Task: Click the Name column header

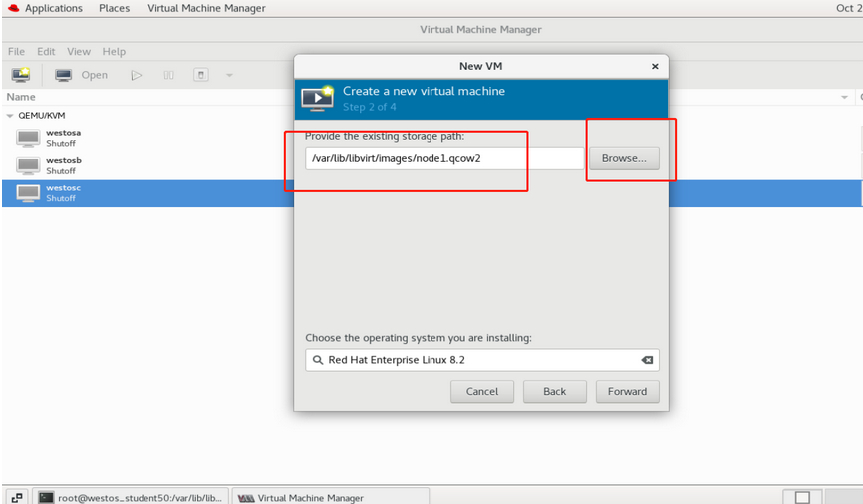Action: pyautogui.click(x=21, y=97)
